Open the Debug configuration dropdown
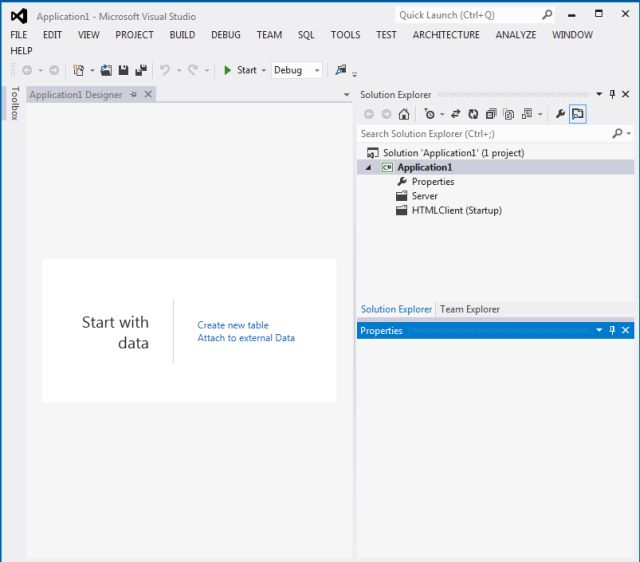The height and width of the screenshot is (562, 640). tap(316, 71)
